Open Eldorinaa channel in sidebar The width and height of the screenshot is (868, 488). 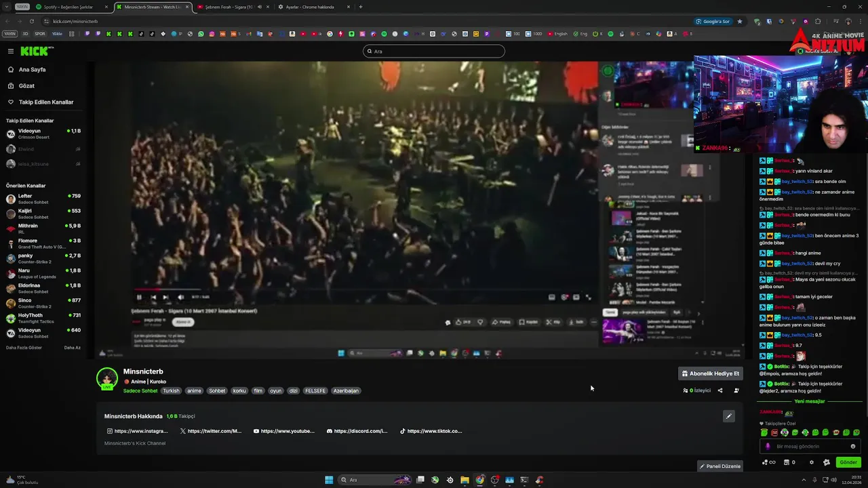click(43, 288)
